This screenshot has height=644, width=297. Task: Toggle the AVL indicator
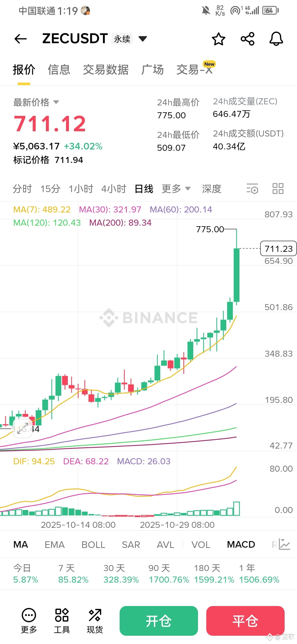[166, 544]
